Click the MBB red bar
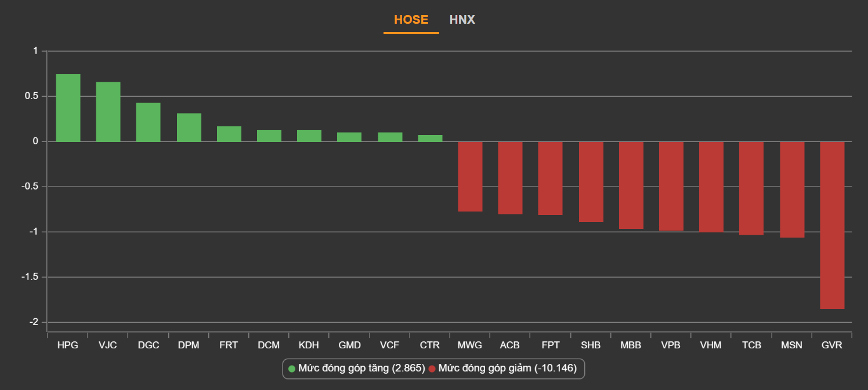The height and width of the screenshot is (390, 868). (631, 185)
